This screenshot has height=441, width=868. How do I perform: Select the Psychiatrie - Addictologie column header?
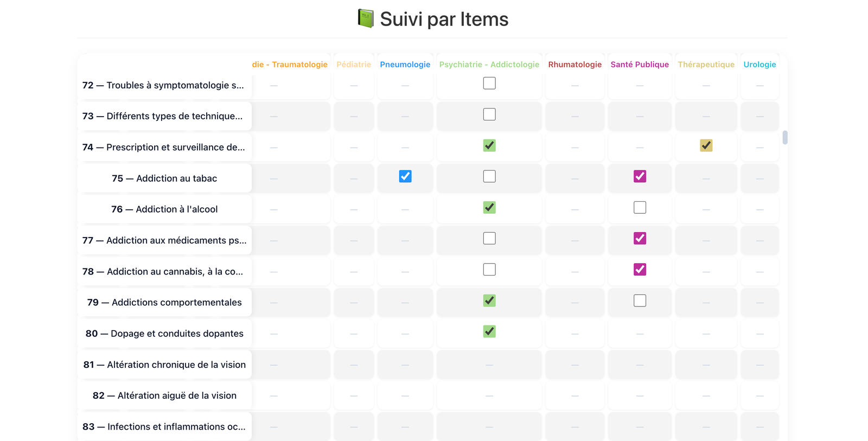pyautogui.click(x=489, y=65)
